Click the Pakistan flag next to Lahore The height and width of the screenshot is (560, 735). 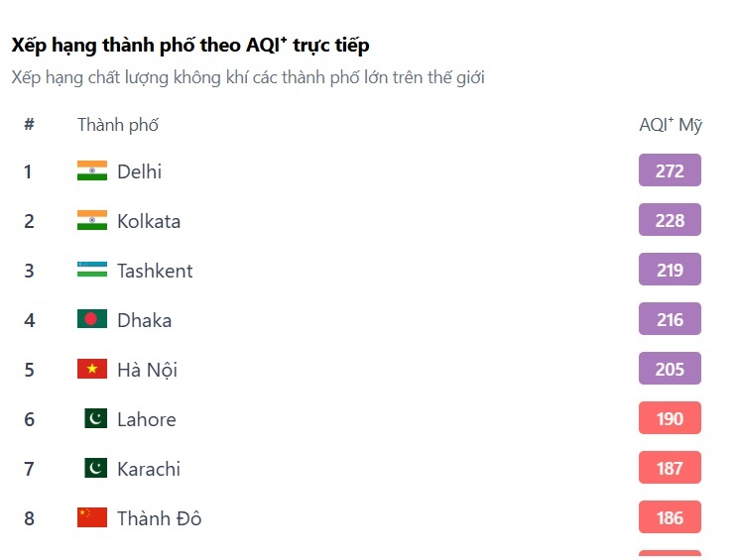95,418
